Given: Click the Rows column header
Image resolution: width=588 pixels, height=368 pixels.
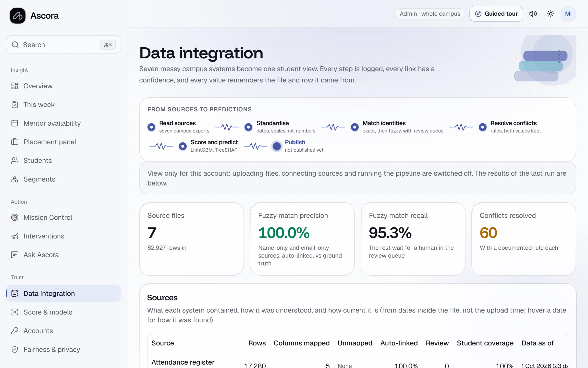Looking at the screenshot, I should 257,343.
